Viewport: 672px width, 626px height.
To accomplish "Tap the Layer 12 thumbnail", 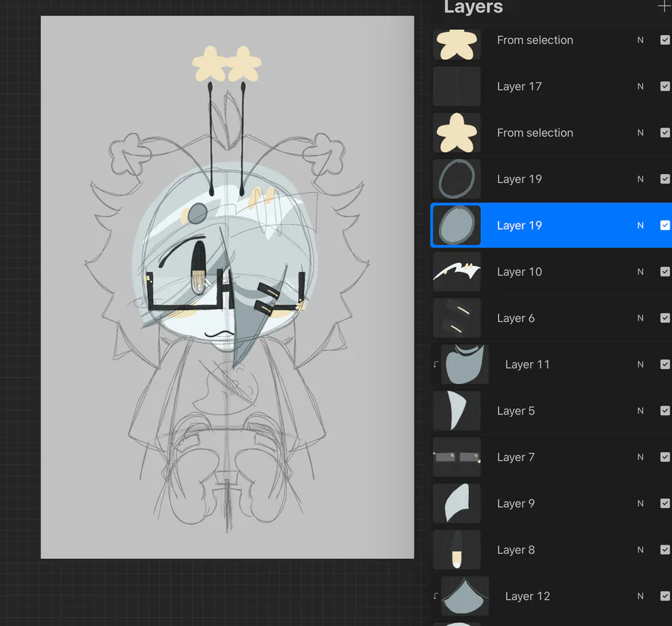I will [x=465, y=595].
